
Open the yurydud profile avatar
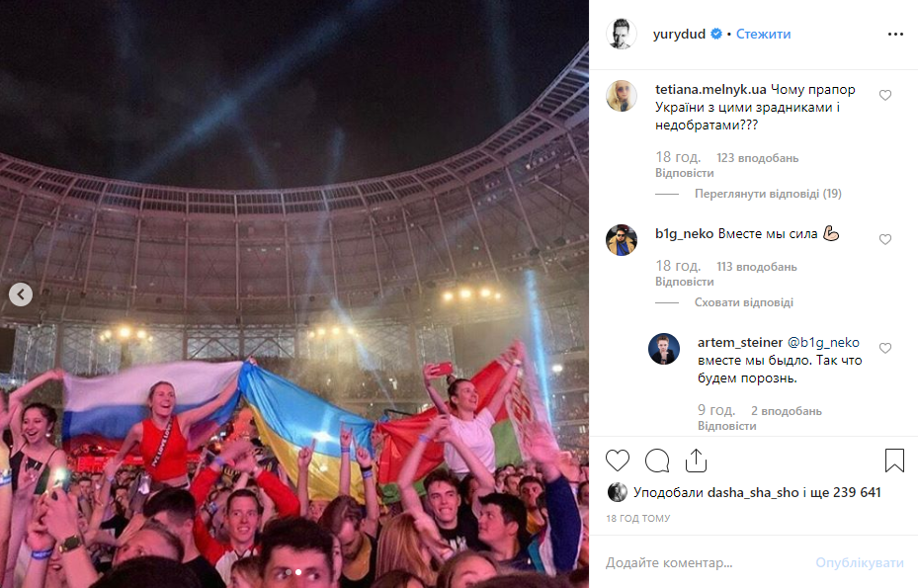(x=622, y=34)
